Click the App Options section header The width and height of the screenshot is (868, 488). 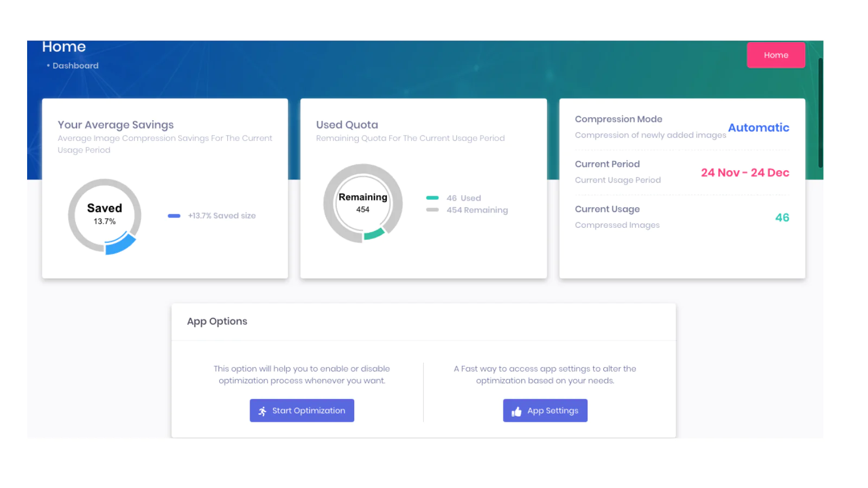tap(217, 322)
